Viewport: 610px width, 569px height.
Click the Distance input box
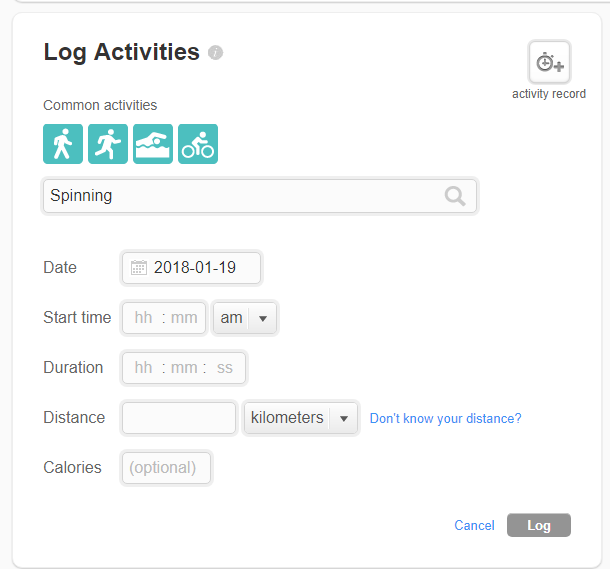pyautogui.click(x=179, y=418)
